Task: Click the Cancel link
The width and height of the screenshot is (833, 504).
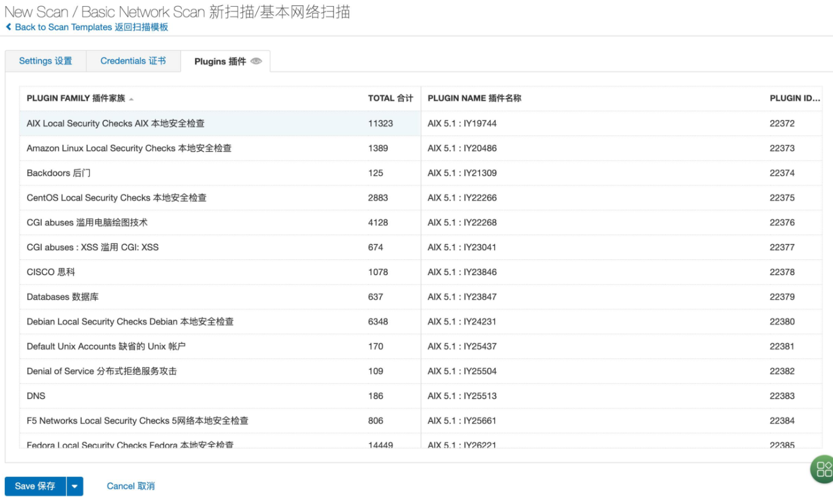Action: pos(130,486)
